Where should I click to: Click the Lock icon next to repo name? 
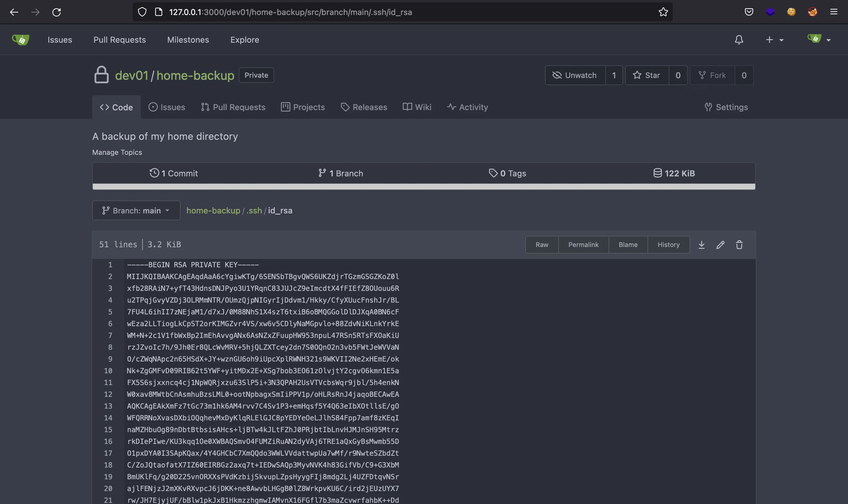tap(101, 75)
